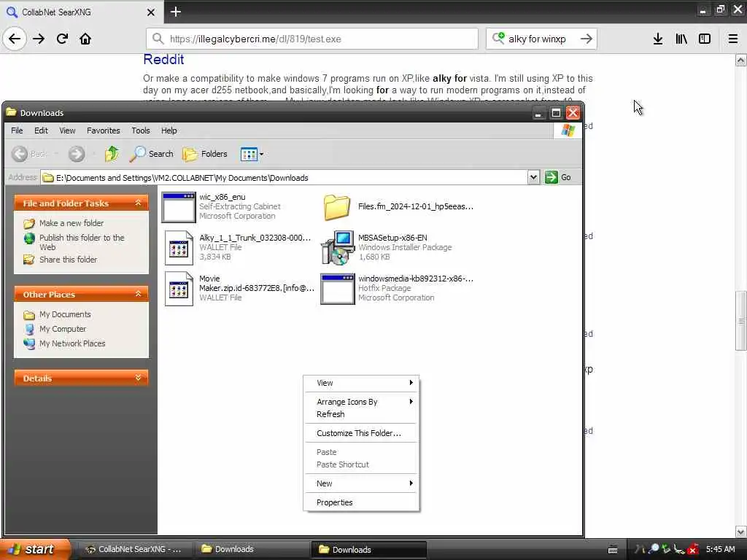Screen dimensions: 747x560
Task: Click the search engine icon in search box
Action: click(498, 38)
